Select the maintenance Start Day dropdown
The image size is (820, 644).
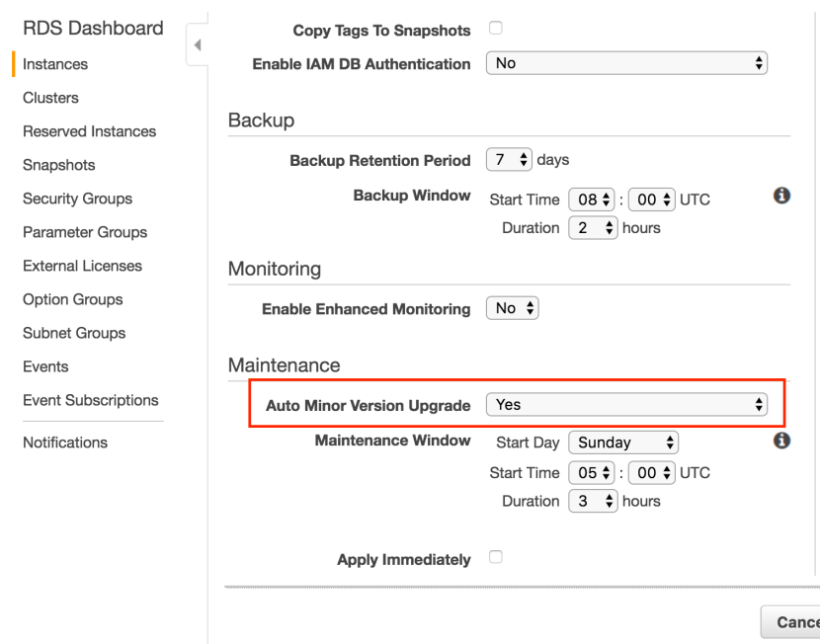(624, 443)
